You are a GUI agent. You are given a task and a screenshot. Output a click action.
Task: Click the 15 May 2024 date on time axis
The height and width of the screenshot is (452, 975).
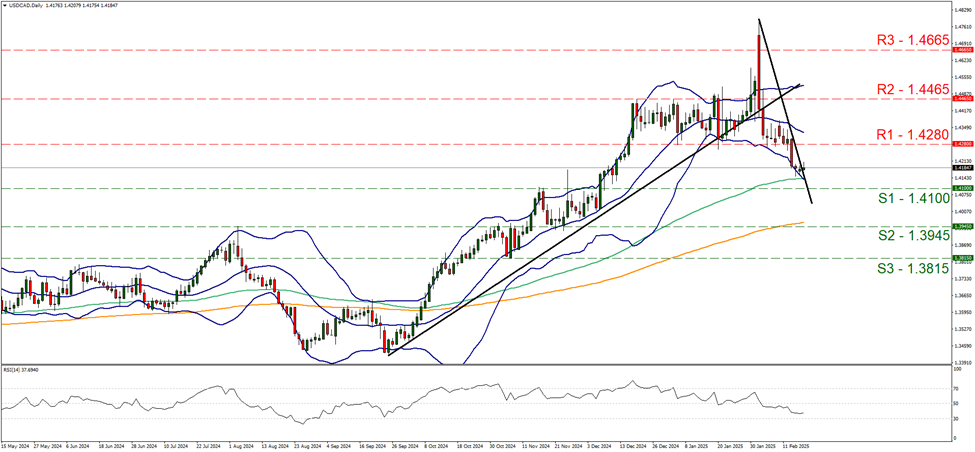pyautogui.click(x=20, y=448)
